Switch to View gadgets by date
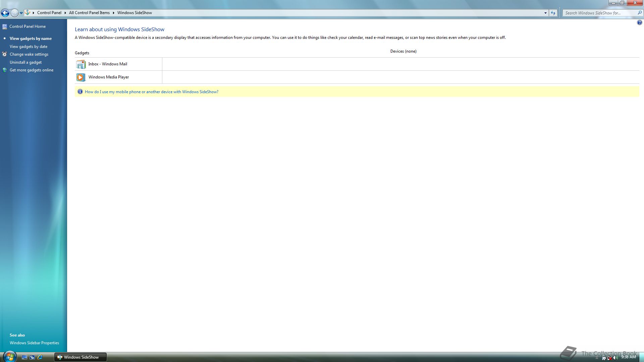 (29, 47)
